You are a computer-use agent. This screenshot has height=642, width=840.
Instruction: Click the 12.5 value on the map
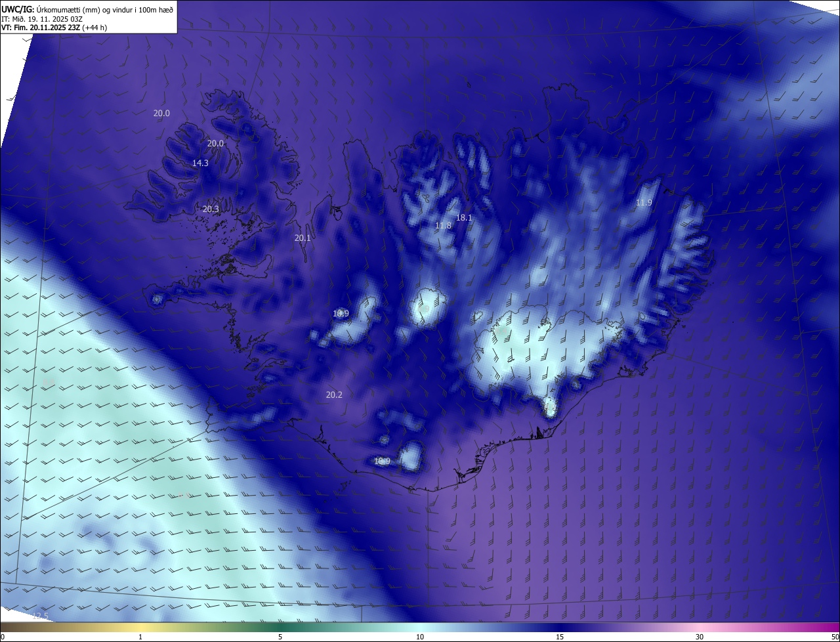pyautogui.click(x=40, y=615)
